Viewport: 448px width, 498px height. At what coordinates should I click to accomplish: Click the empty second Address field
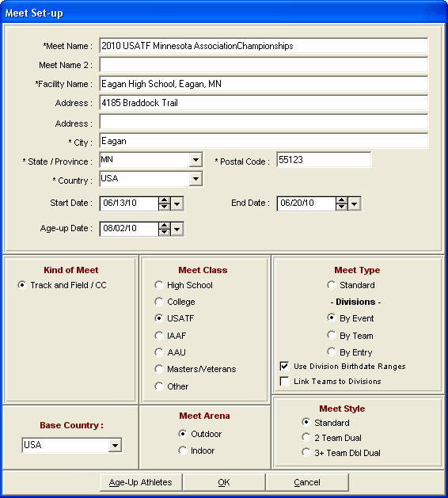[264, 122]
